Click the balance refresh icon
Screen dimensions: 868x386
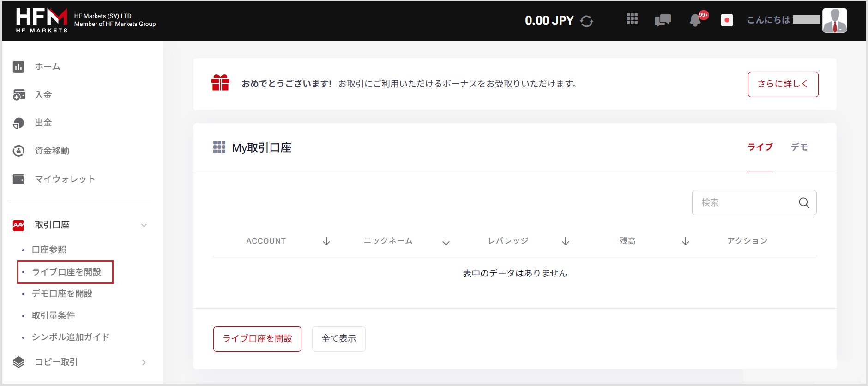(x=586, y=21)
